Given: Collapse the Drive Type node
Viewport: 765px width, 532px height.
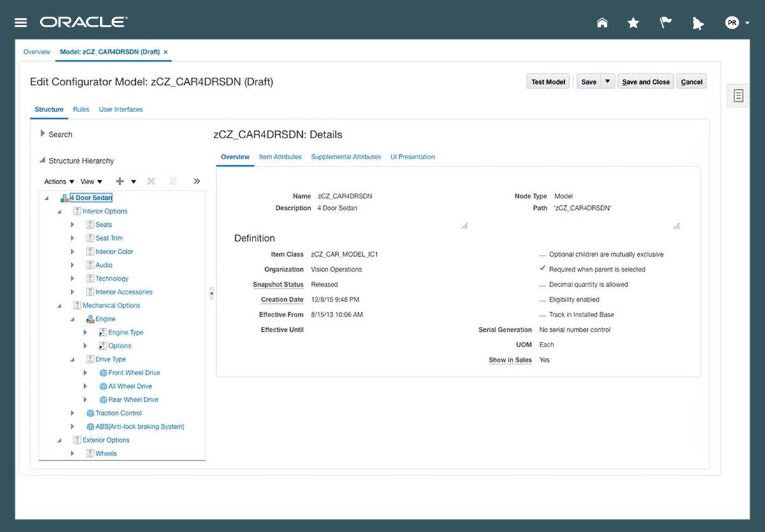Looking at the screenshot, I should tap(73, 359).
